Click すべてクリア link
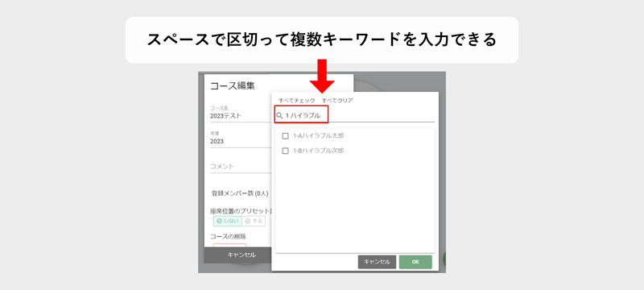 pos(337,100)
